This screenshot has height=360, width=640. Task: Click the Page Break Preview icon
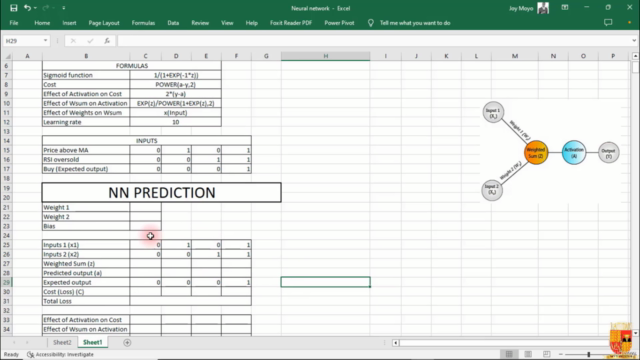pos(547,354)
